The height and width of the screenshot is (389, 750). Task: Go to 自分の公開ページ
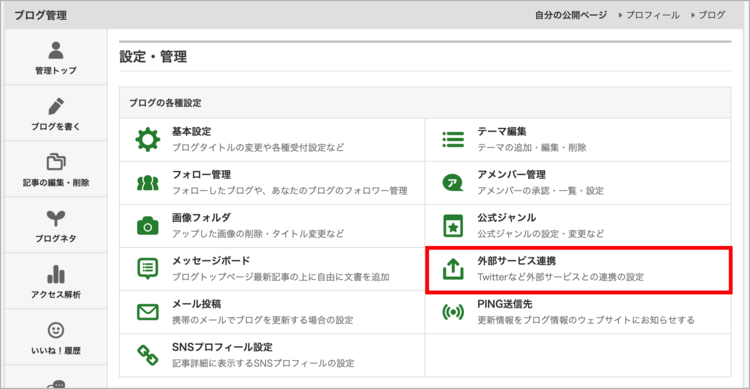coord(571,15)
